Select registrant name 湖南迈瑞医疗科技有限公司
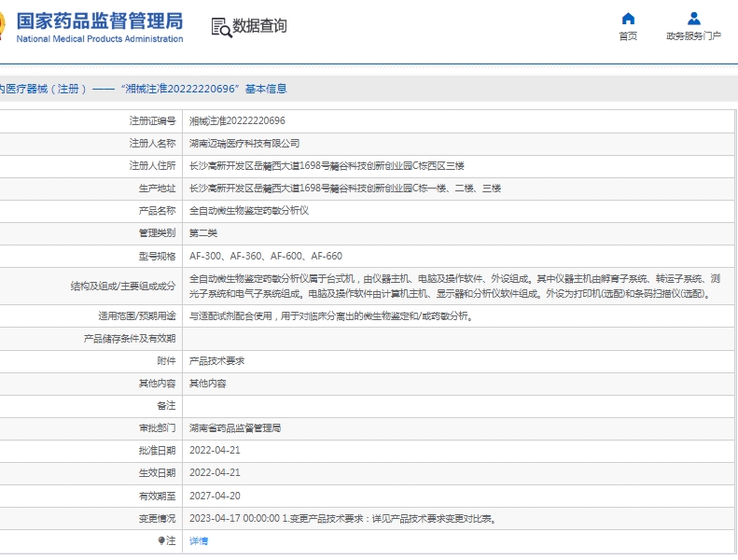Viewport: 738px width, 560px height. point(244,143)
